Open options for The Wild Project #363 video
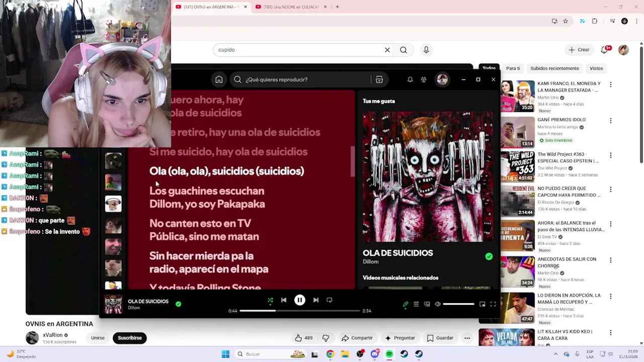644x362 pixels. pos(611,155)
